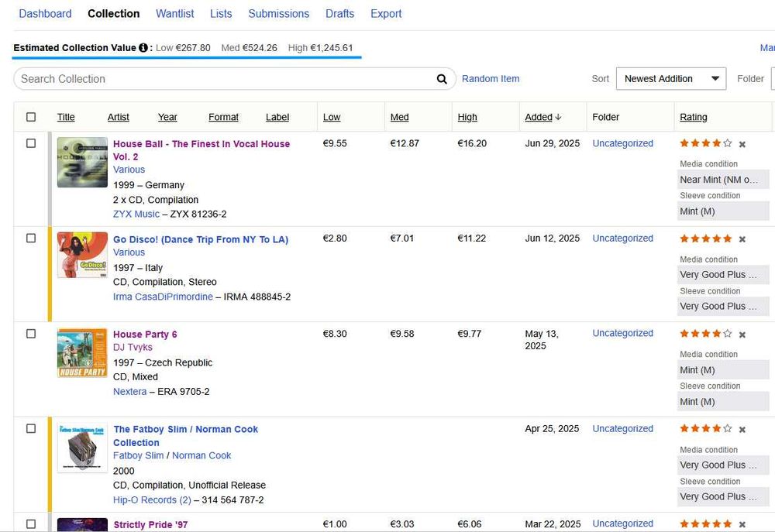Open the Newest Addition sort dropdown
Viewport: 775px width, 532px height.
tap(670, 79)
